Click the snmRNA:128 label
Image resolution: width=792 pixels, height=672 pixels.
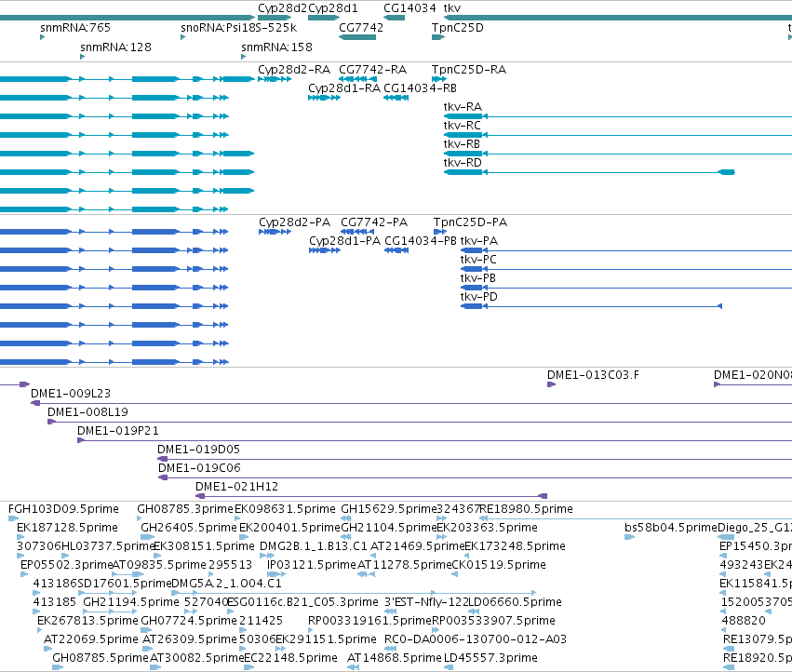tap(115, 47)
